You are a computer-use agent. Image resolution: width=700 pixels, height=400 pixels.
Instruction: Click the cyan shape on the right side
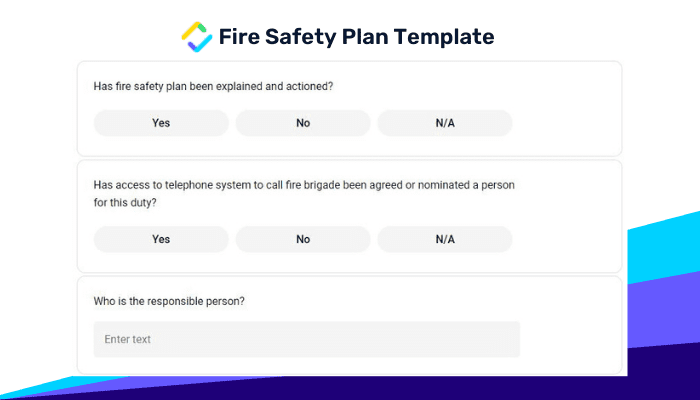(x=664, y=248)
